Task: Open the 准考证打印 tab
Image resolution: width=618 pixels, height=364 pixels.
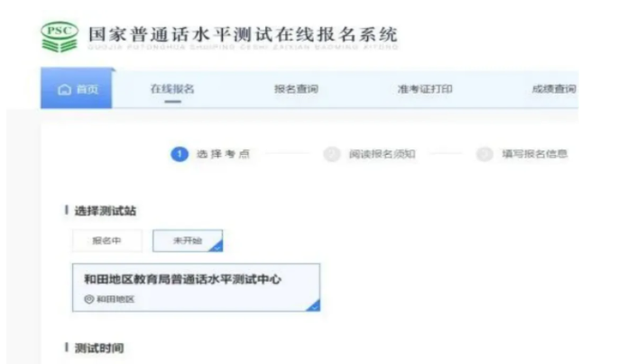Action: coord(425,89)
